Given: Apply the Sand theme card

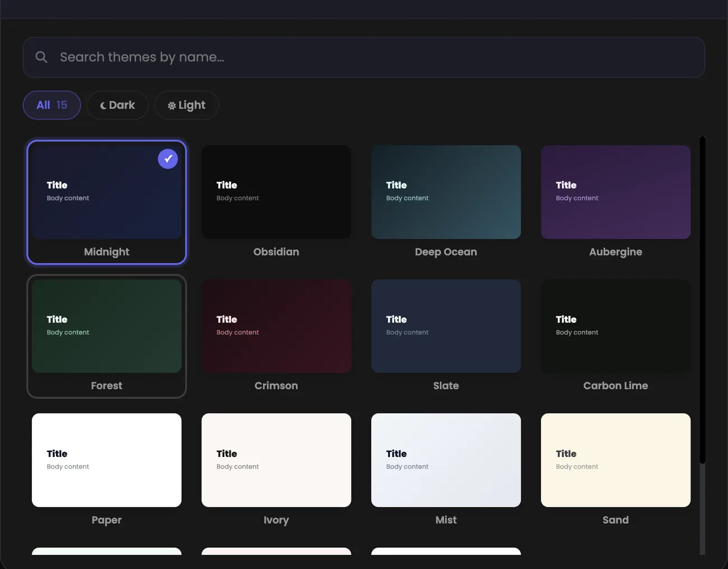Looking at the screenshot, I should [x=615, y=470].
